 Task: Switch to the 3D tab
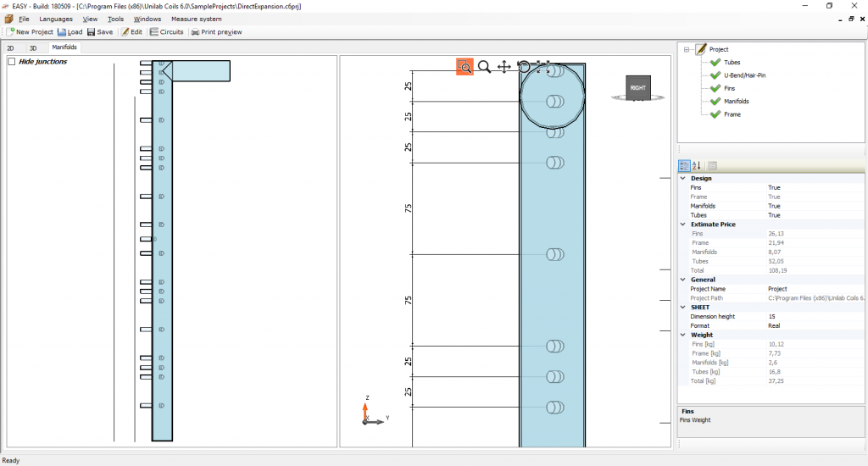tap(33, 48)
